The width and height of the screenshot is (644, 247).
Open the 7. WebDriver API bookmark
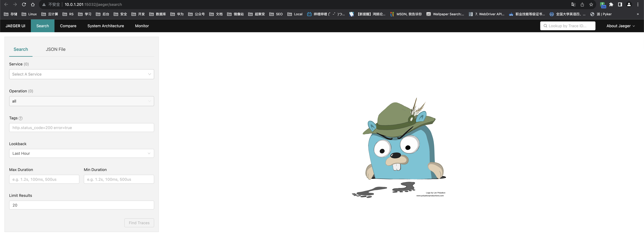487,14
